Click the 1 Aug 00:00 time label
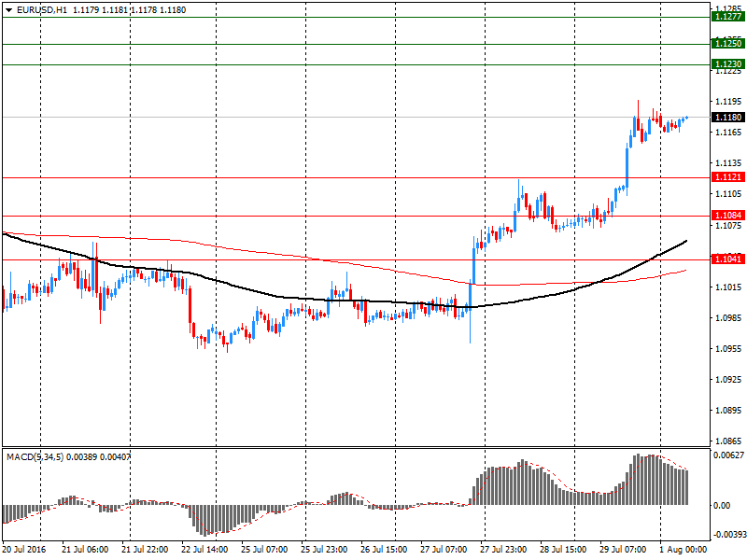This screenshot has width=747, height=560. pos(683,550)
